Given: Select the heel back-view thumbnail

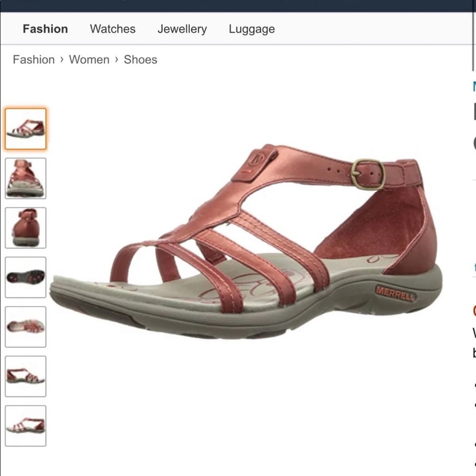Looking at the screenshot, I should [x=26, y=228].
